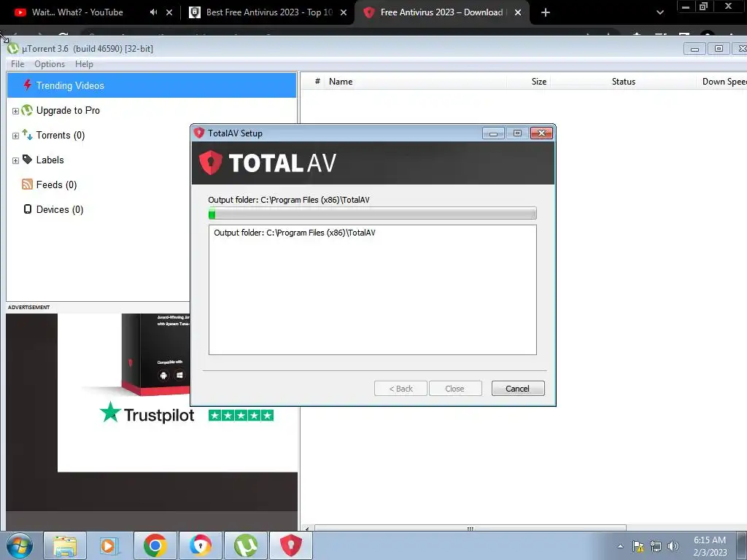Click the Back button in TotalAV Setup
The width and height of the screenshot is (747, 560).
[400, 389]
